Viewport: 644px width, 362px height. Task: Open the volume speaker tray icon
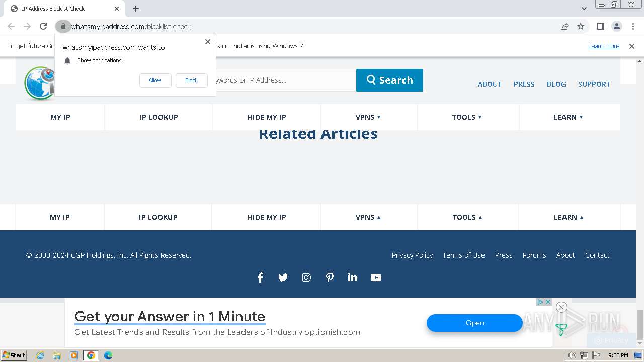coord(572,355)
